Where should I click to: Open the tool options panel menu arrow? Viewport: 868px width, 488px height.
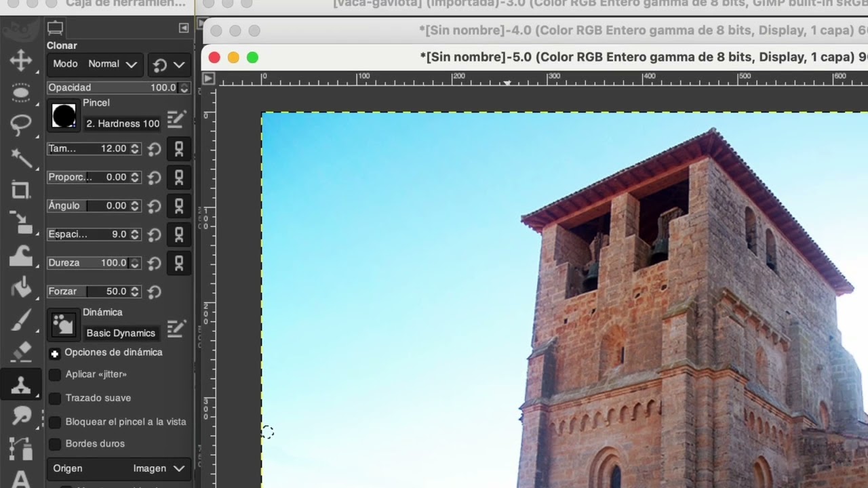pos(184,28)
